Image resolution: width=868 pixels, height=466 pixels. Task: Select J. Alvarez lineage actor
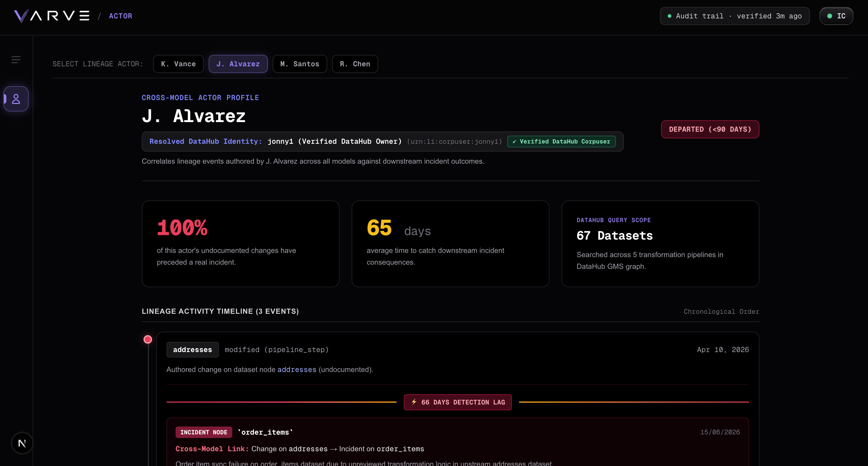[x=238, y=64]
